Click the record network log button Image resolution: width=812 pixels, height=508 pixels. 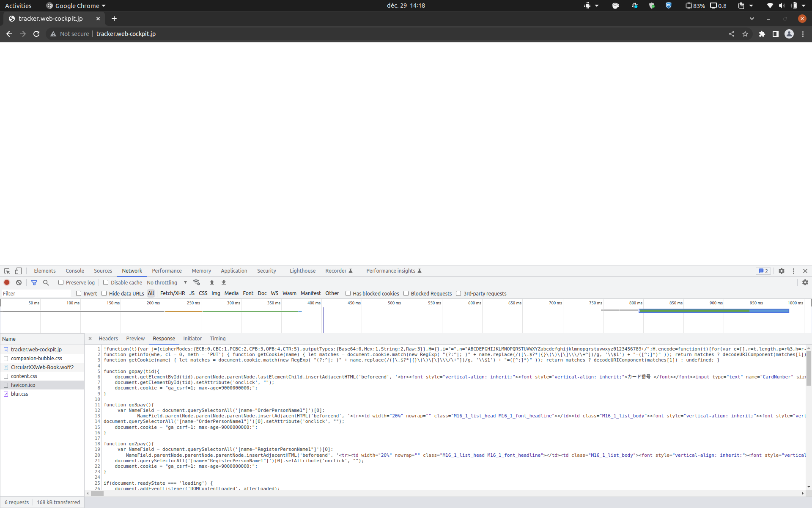coord(7,282)
